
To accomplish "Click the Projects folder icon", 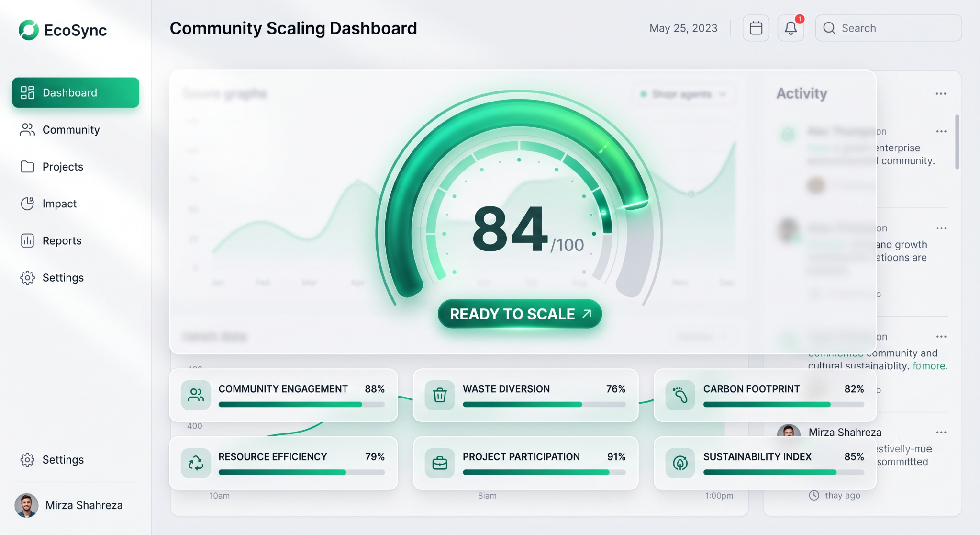I will [27, 166].
